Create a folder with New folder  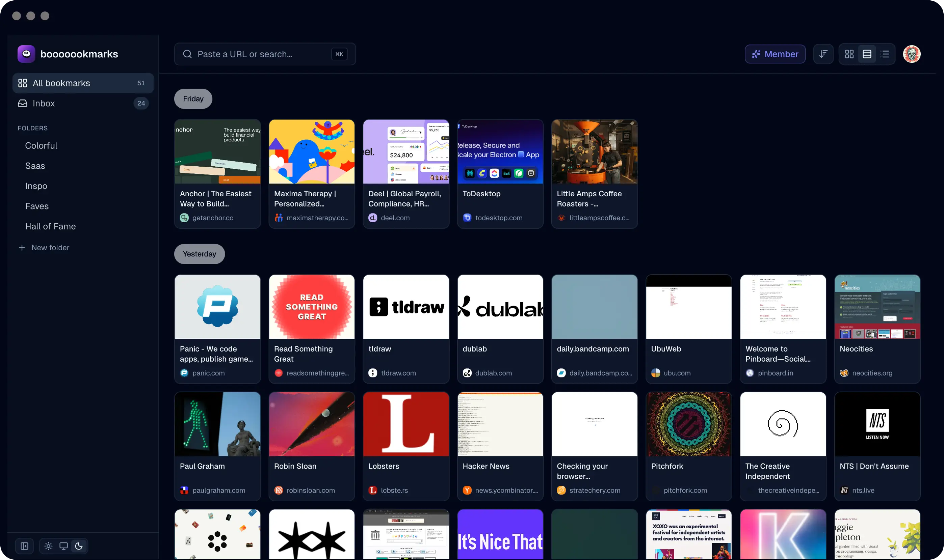(x=44, y=248)
